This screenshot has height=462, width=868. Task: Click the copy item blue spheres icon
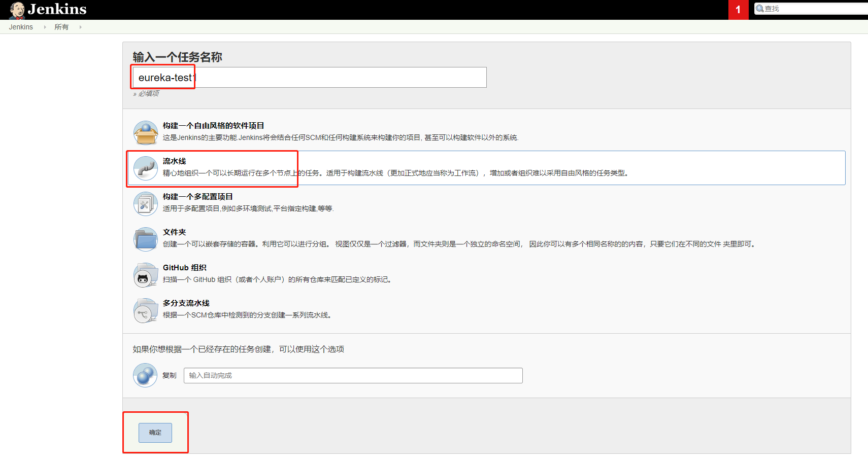pyautogui.click(x=145, y=375)
